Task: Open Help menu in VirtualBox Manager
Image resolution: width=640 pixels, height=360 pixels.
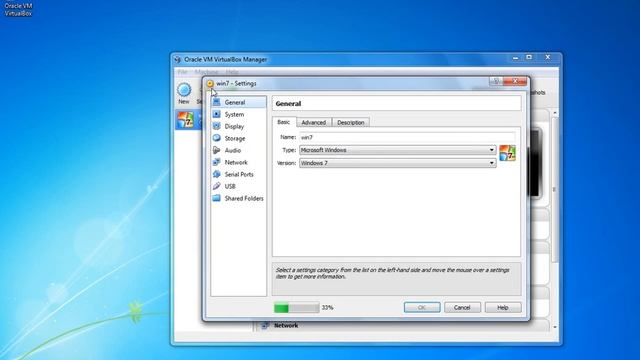Action: click(x=232, y=72)
